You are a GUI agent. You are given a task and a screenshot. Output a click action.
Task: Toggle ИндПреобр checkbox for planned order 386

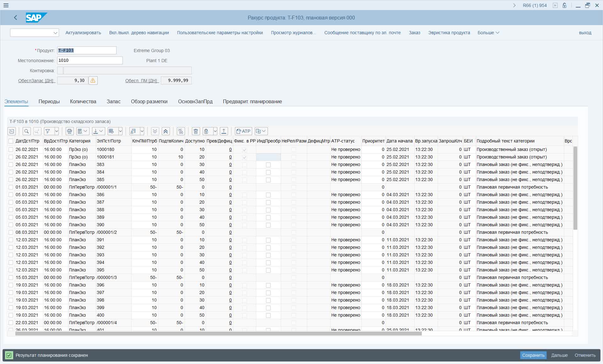pyautogui.click(x=268, y=195)
